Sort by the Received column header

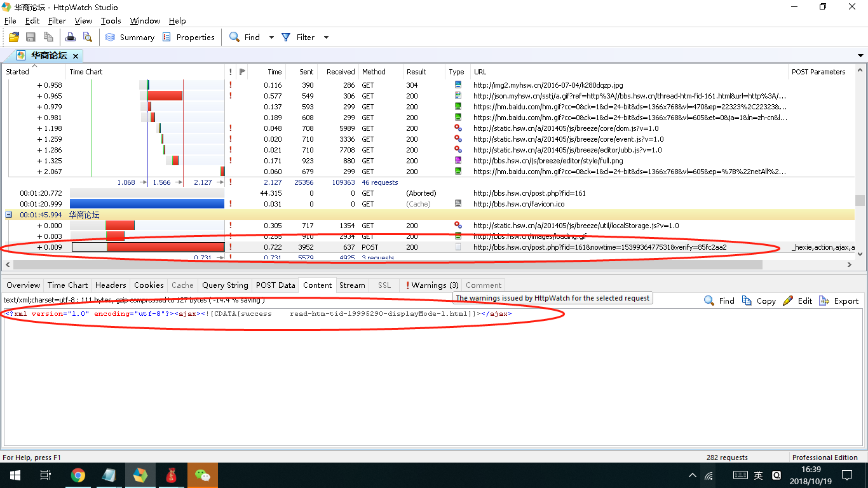click(341, 72)
